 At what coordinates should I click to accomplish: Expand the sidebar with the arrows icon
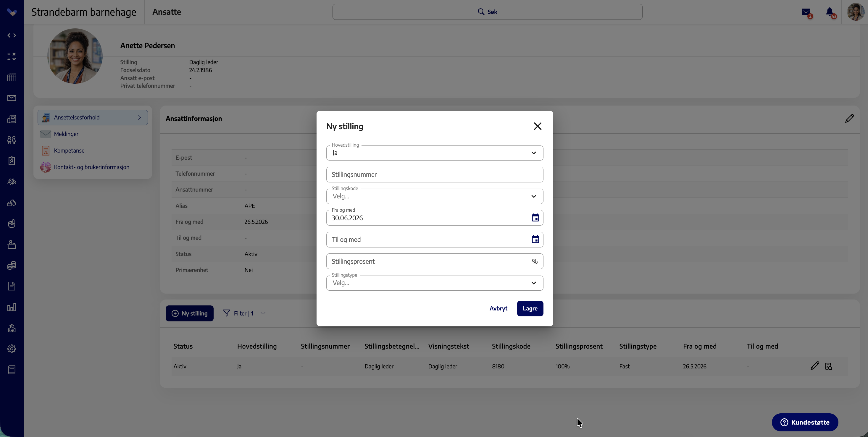coord(12,35)
